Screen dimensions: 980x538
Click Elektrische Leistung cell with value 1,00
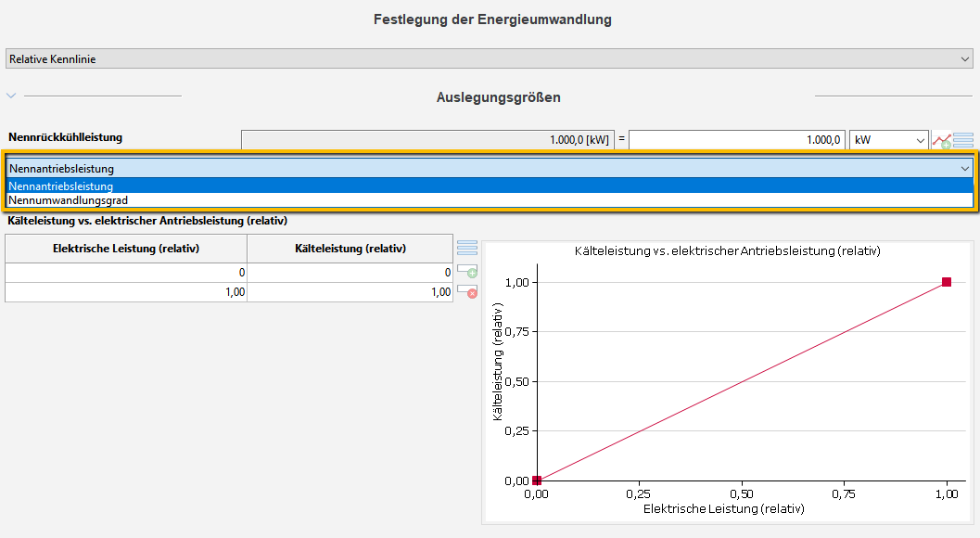[126, 292]
